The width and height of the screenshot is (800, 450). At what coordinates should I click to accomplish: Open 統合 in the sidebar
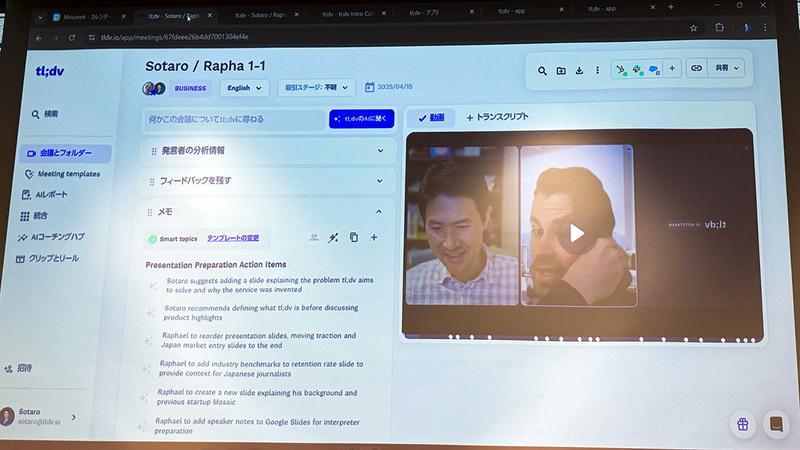34,216
